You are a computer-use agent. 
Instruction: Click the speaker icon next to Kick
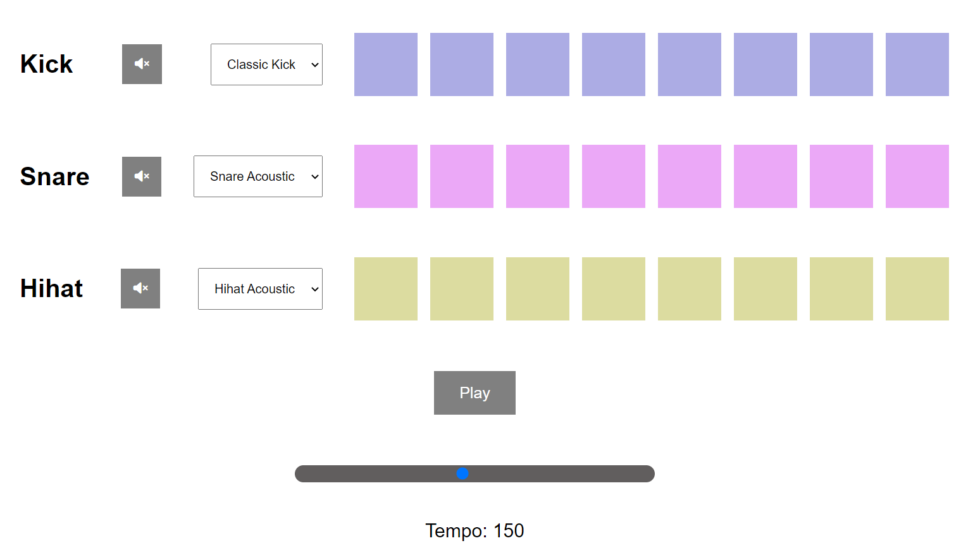point(142,64)
